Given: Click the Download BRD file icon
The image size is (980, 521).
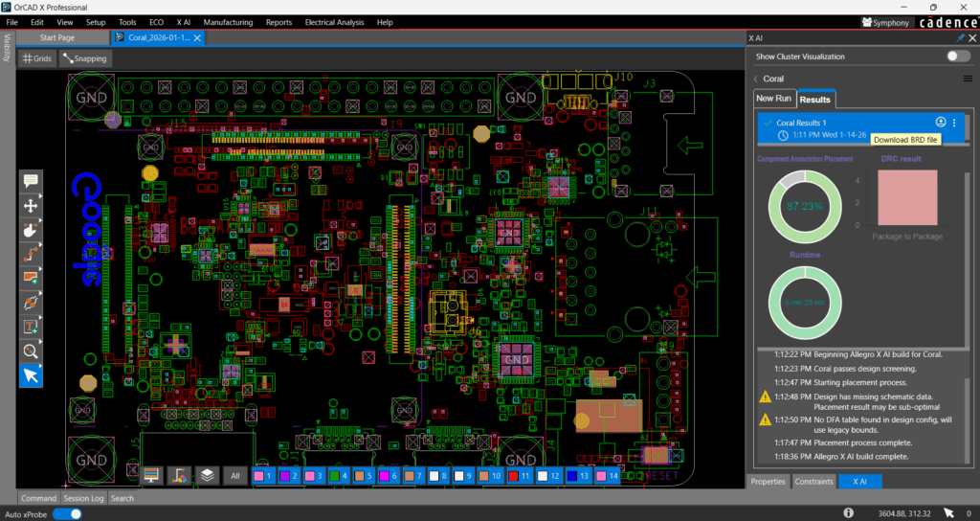Looking at the screenshot, I should [940, 123].
